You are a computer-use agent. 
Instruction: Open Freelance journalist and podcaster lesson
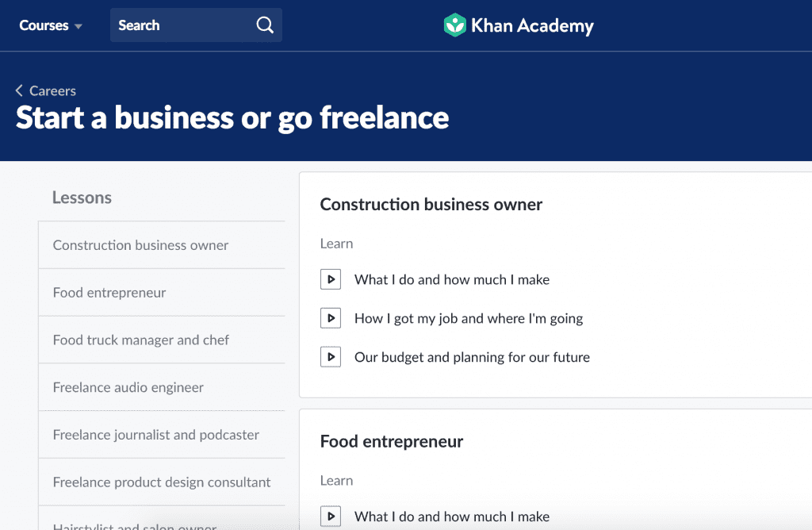[156, 435]
